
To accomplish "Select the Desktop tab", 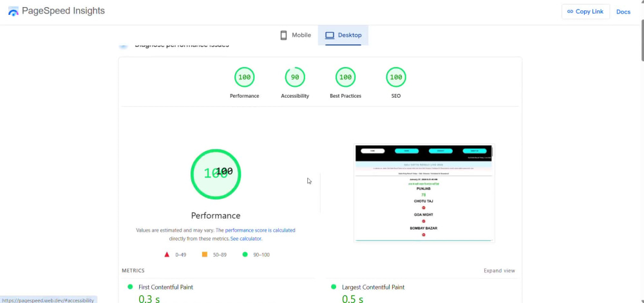I will click(343, 35).
